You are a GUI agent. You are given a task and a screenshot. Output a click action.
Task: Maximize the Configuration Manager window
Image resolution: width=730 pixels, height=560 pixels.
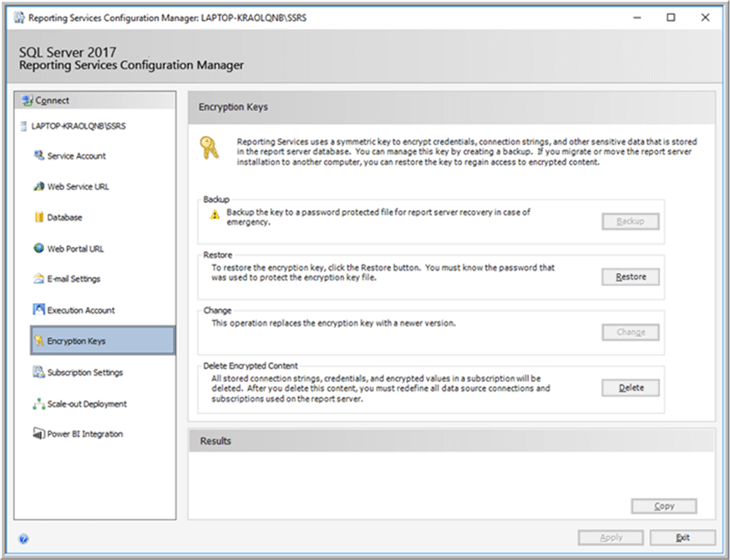coord(671,18)
